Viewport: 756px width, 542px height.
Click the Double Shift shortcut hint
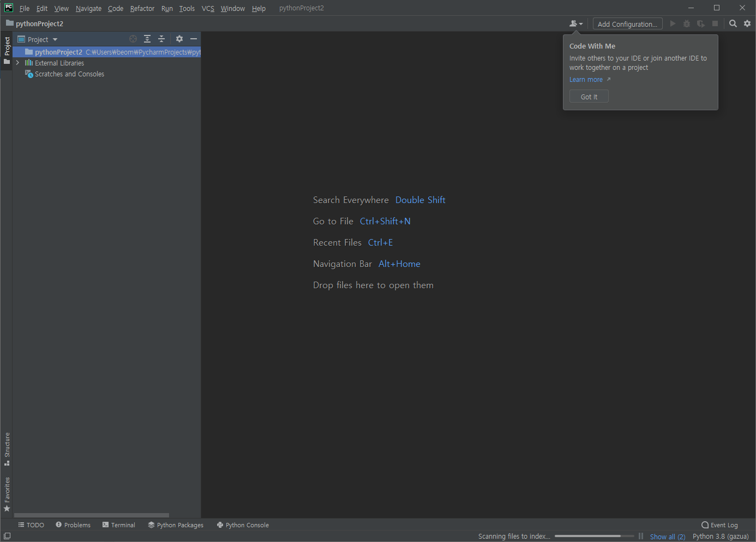421,200
